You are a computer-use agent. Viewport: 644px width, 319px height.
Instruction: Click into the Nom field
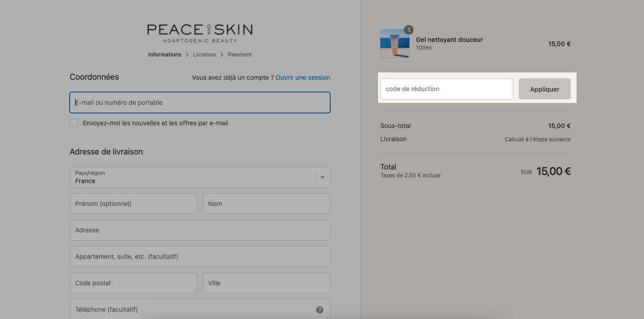pyautogui.click(x=266, y=204)
